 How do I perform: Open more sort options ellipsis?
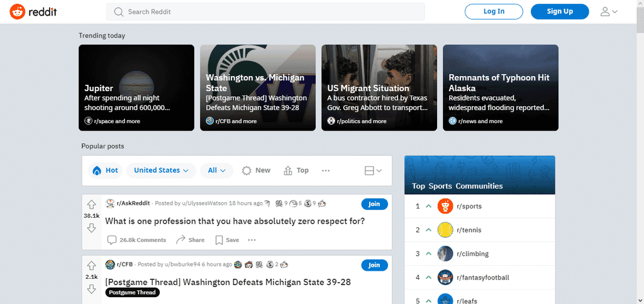pos(326,170)
